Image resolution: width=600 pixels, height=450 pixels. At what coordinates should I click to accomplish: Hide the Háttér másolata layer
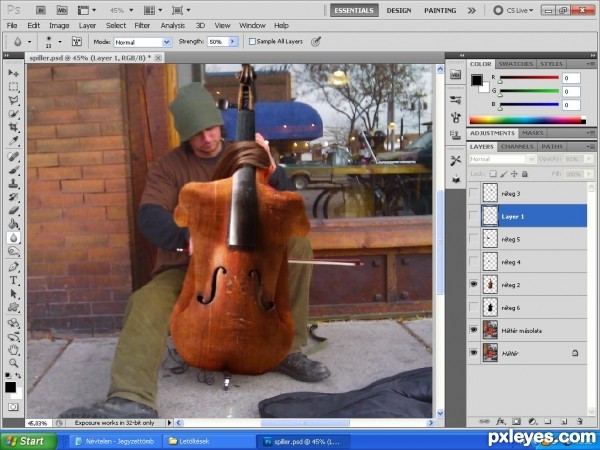tap(474, 330)
